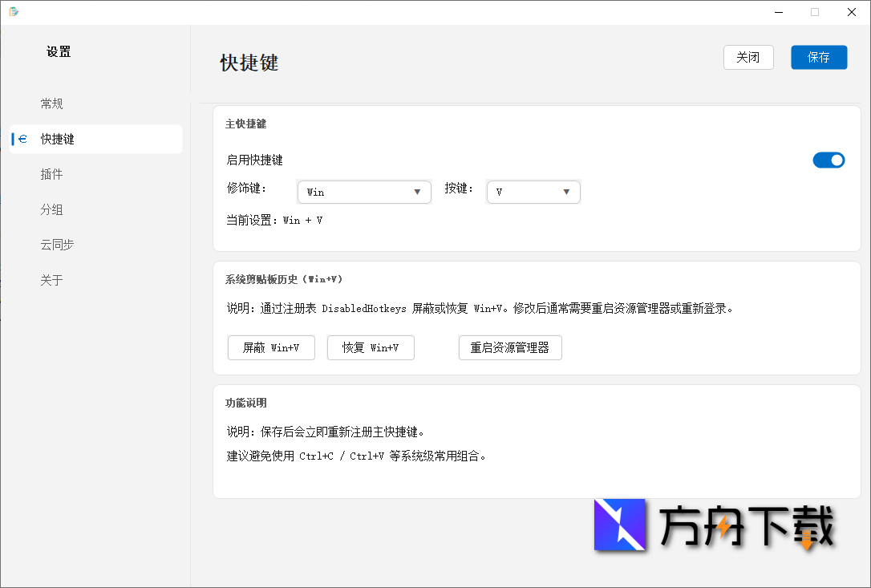The width and height of the screenshot is (871, 588).
Task: Click 屏蔽 Win+V to block system clipboard hotkey
Action: click(271, 347)
